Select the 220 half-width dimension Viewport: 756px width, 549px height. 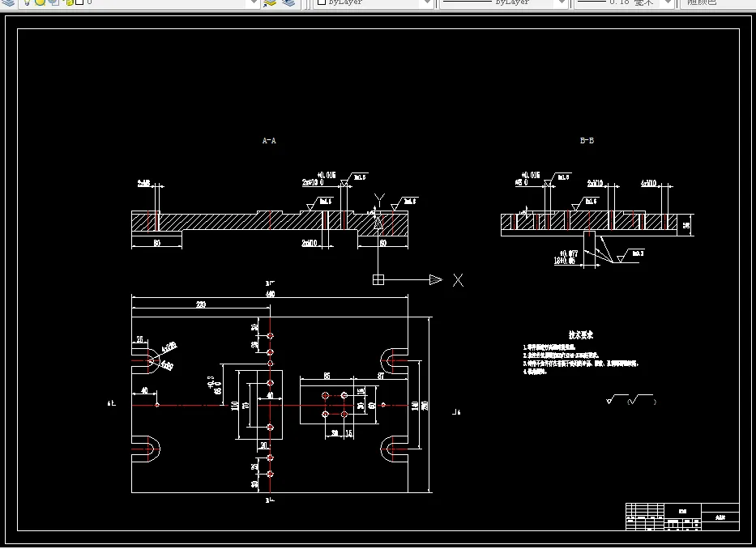pos(201,304)
